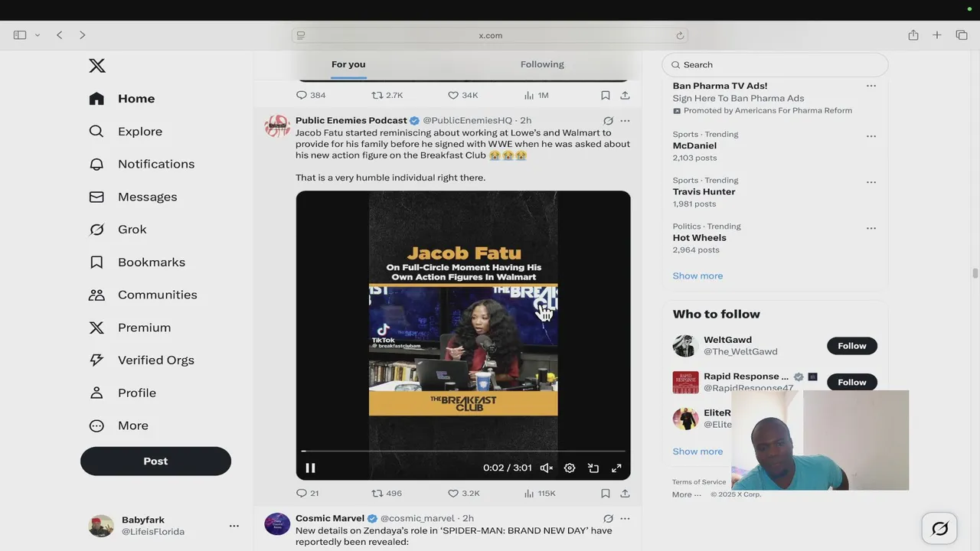Unmute the Jacob Fatu video
Screen dimensions: 980x551
(547, 468)
